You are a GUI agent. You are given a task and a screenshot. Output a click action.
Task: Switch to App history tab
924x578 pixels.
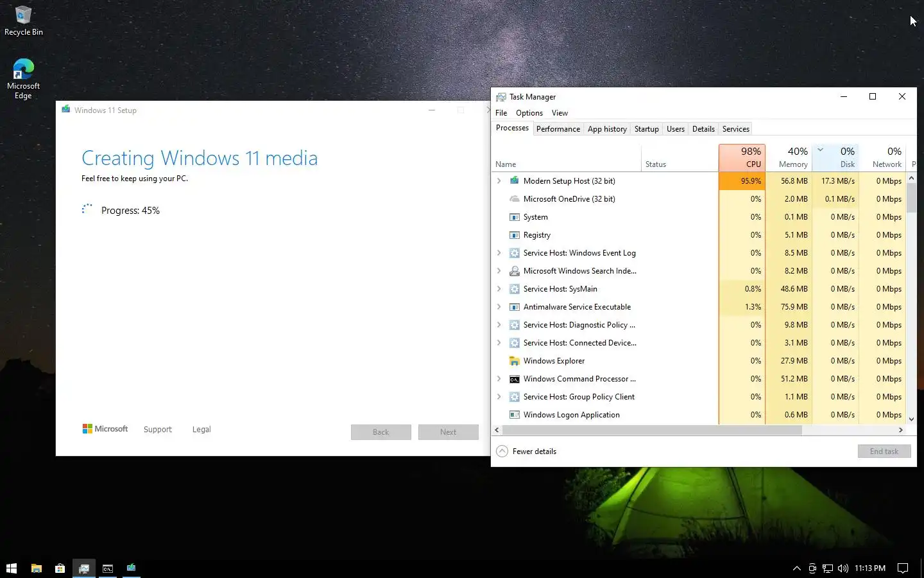pos(607,129)
